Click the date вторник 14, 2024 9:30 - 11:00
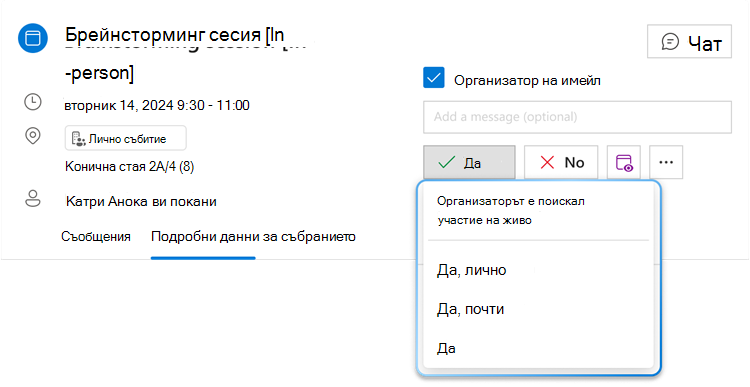Viewport: 750px width, 387px height. (x=157, y=105)
